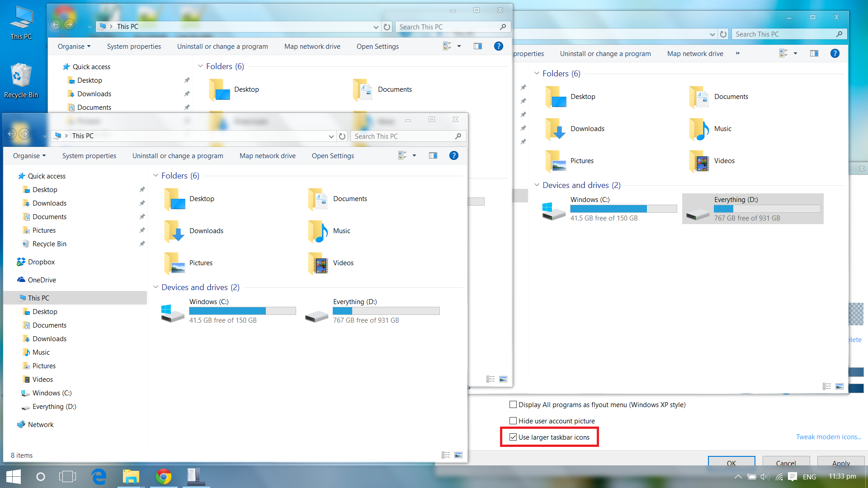This screenshot has width=868, height=488.
Task: Click the Search This PC field in front window
Action: click(x=402, y=136)
